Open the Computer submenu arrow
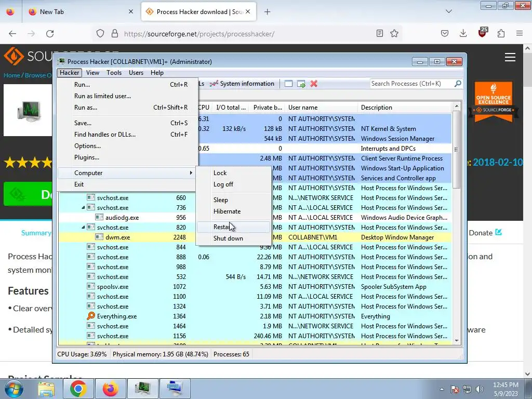 point(191,173)
